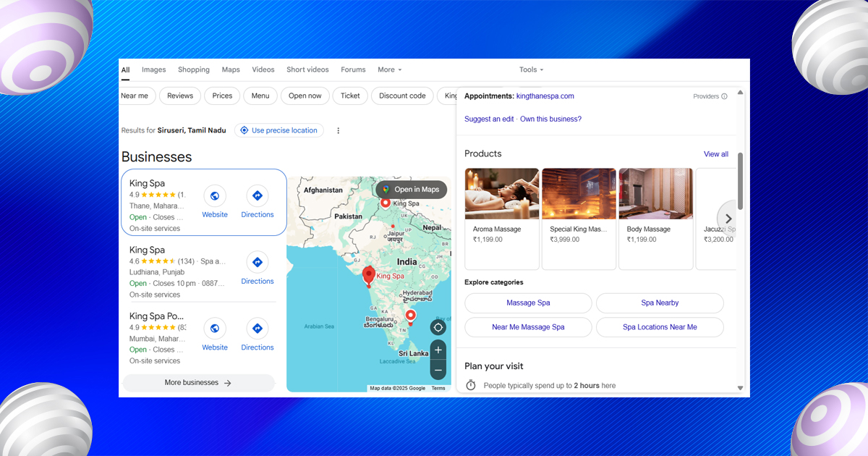The image size is (868, 456).
Task: Click the side panel scrollbar thumb
Action: 740,181
